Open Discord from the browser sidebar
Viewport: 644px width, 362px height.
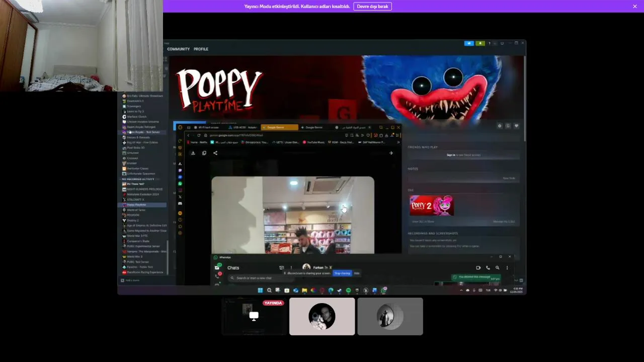pos(180,204)
